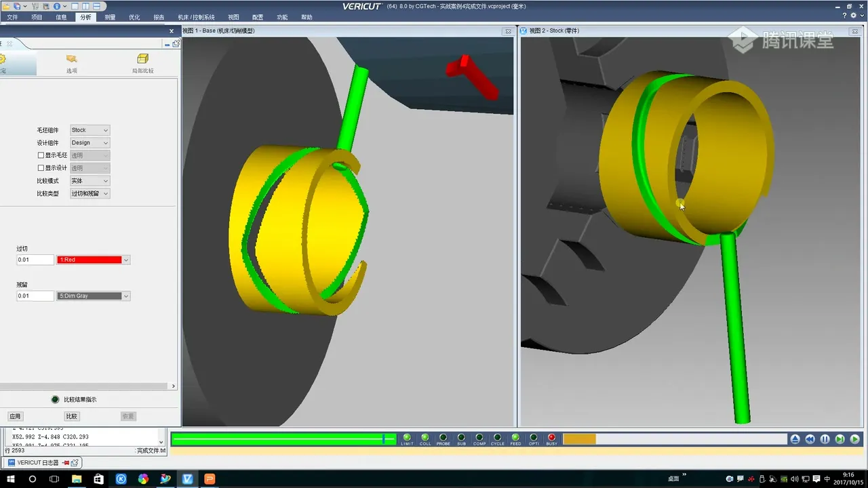The width and height of the screenshot is (868, 488).
Task: Toggle the 比较结果指示 radio indicator
Action: click(x=56, y=400)
